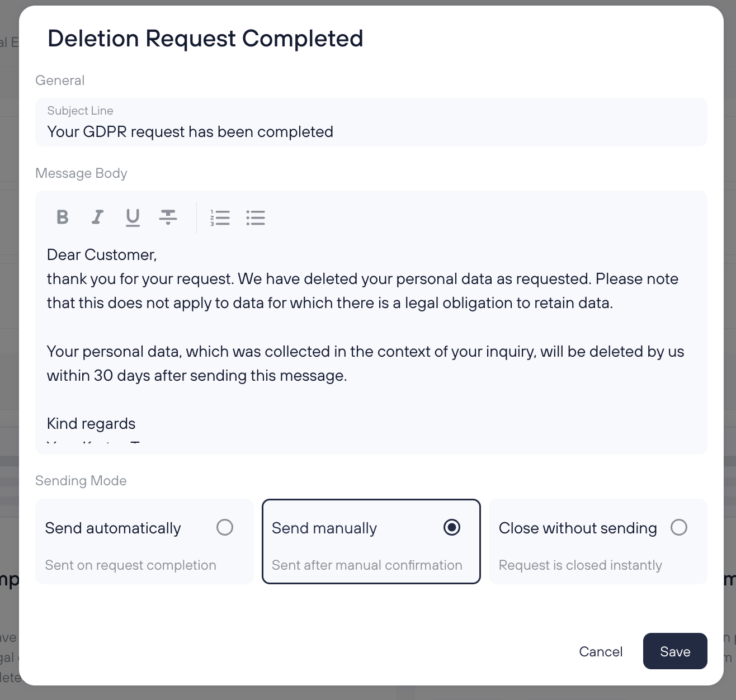Toggle bold formatting in message body
736x700 pixels.
coord(63,217)
